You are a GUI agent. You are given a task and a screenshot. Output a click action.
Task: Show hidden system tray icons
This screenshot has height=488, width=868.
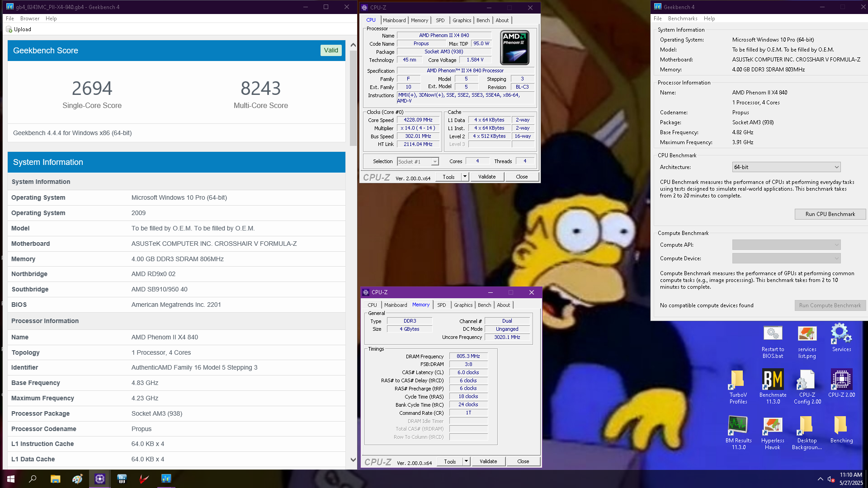click(x=820, y=479)
